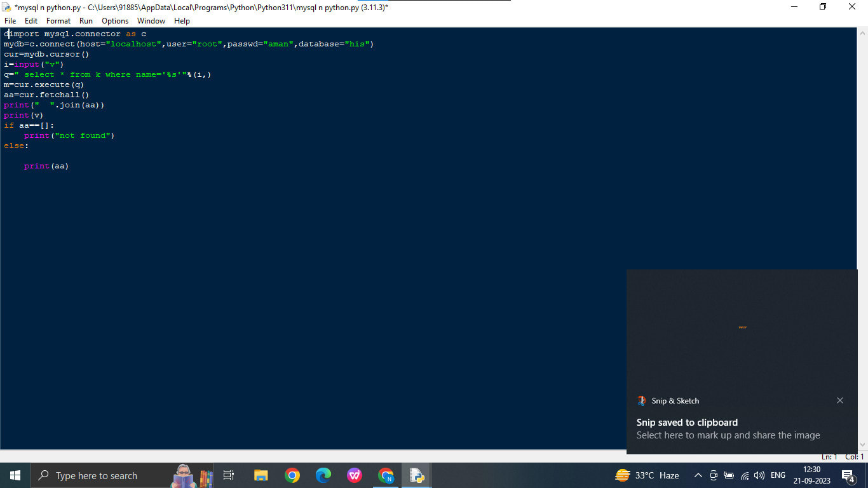Dismiss the Snip & Sketch notification
The image size is (868, 488).
pos(840,400)
